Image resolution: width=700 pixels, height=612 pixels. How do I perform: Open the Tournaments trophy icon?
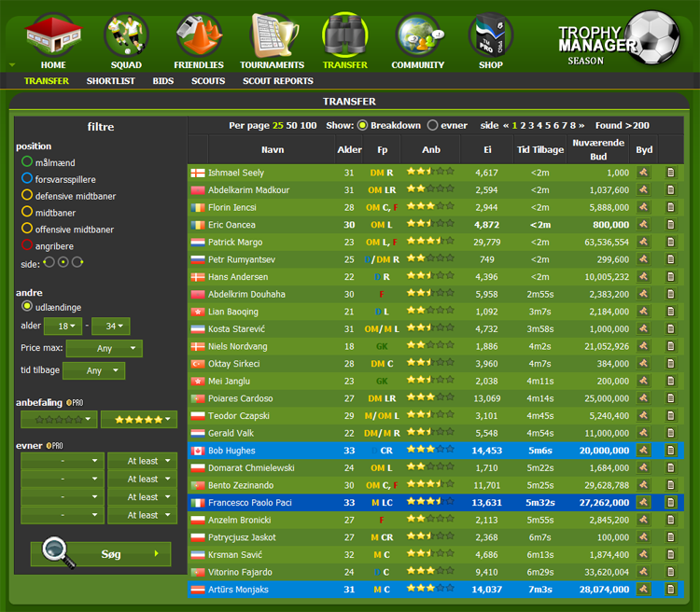(272, 36)
